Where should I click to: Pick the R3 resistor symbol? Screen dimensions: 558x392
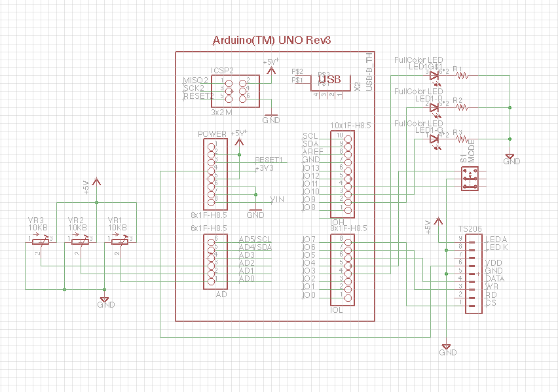462,139
